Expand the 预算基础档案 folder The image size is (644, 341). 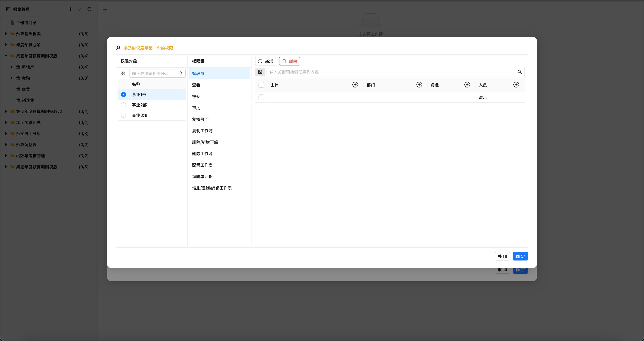[6, 34]
